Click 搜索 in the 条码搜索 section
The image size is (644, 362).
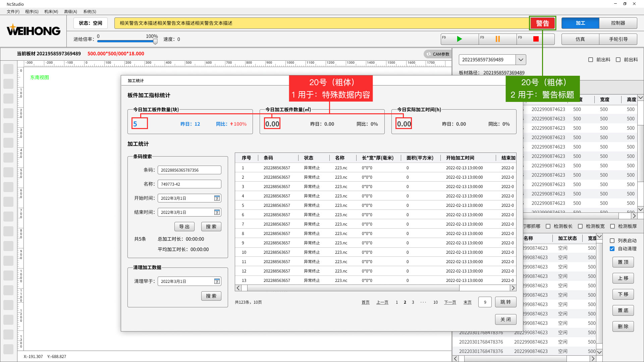point(211,227)
